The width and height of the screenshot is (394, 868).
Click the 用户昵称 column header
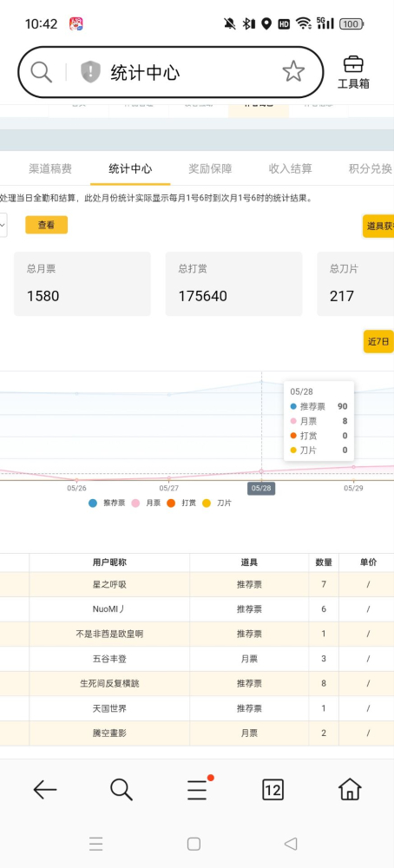[x=109, y=562]
